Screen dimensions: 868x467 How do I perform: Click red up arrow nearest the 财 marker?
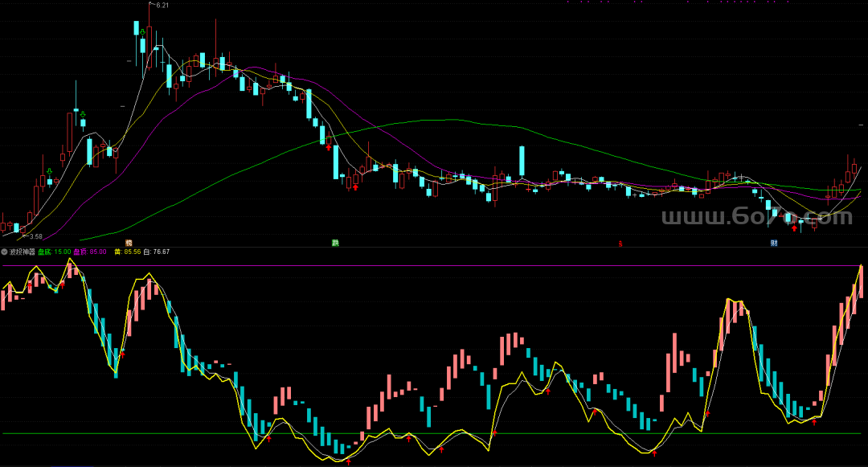click(x=794, y=227)
